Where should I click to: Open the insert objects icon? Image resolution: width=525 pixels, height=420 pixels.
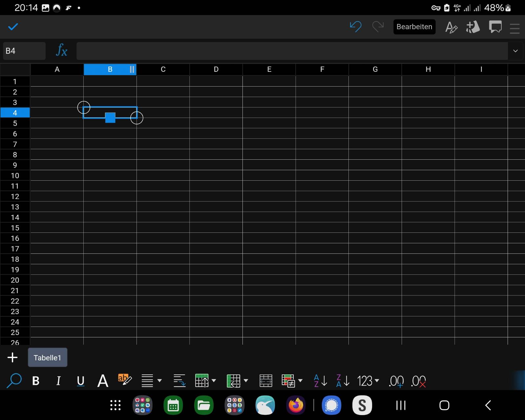pos(473,27)
